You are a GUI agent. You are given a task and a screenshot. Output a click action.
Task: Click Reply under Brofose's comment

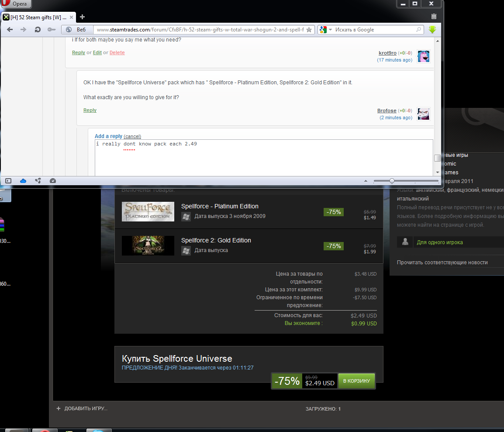[90, 110]
